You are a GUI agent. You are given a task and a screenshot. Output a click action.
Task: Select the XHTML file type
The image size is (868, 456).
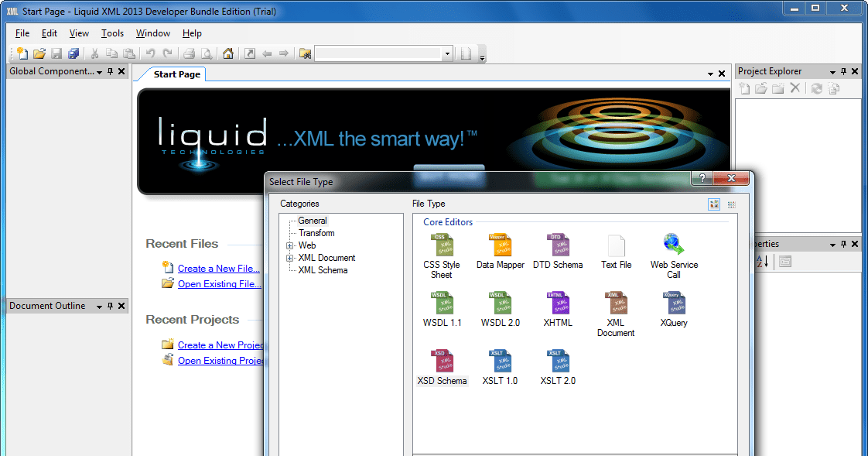pyautogui.click(x=558, y=310)
